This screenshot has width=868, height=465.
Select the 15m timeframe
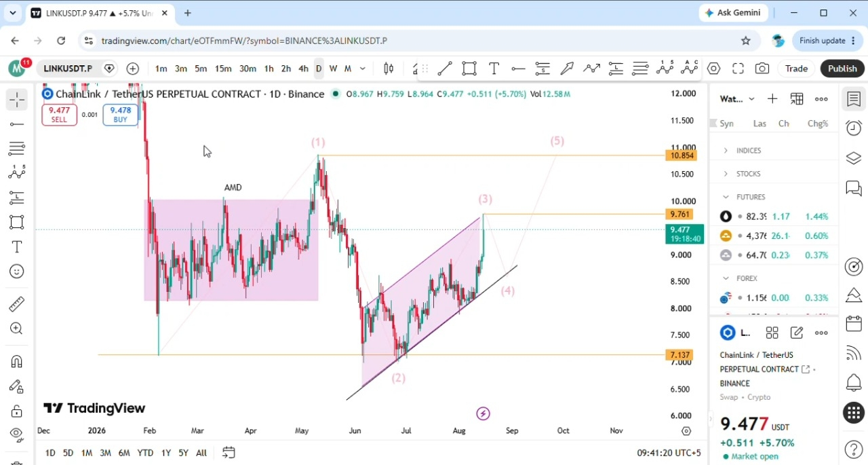pos(223,69)
